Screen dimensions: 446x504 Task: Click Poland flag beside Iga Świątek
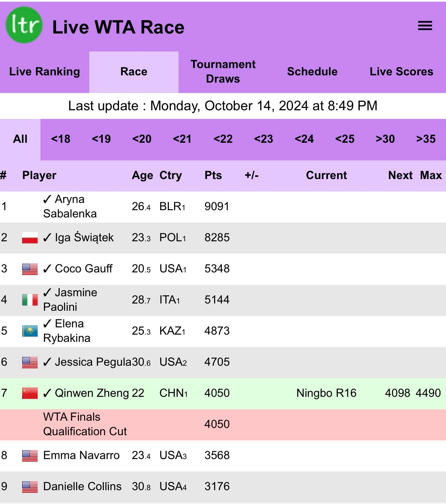tap(30, 238)
